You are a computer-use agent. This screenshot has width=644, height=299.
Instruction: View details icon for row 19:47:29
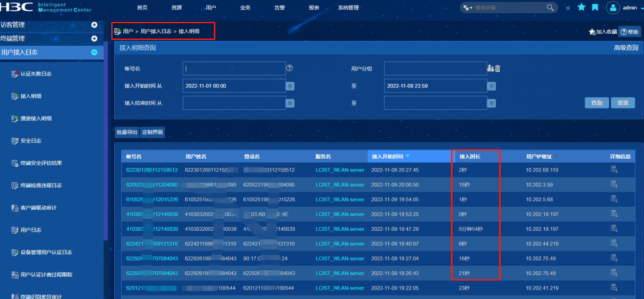614,229
